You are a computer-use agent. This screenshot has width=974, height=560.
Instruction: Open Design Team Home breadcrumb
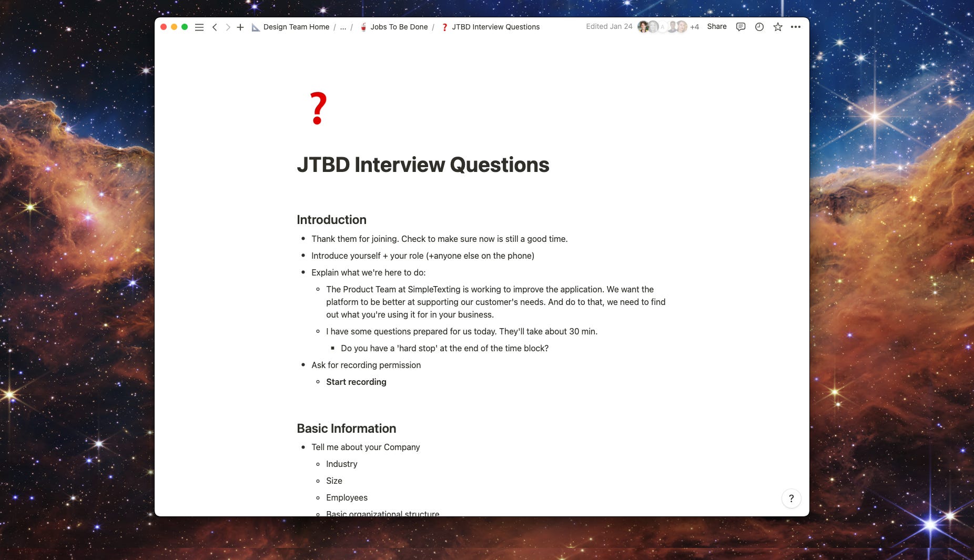pyautogui.click(x=290, y=27)
